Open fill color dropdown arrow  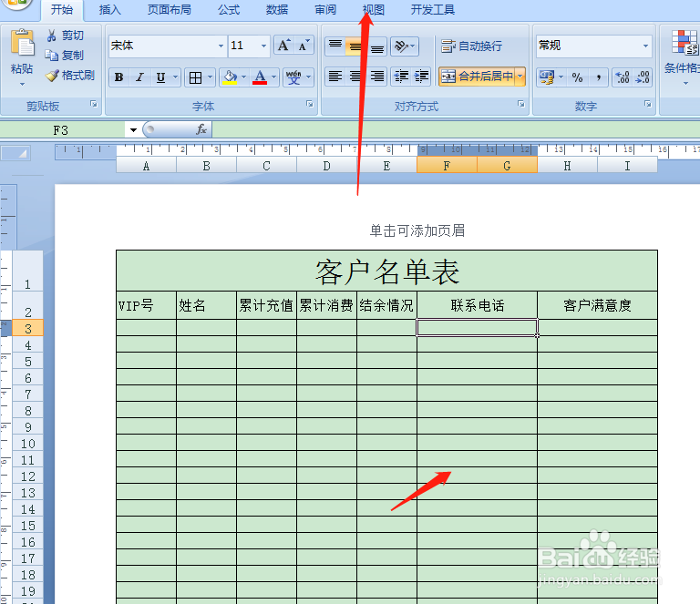click(243, 77)
